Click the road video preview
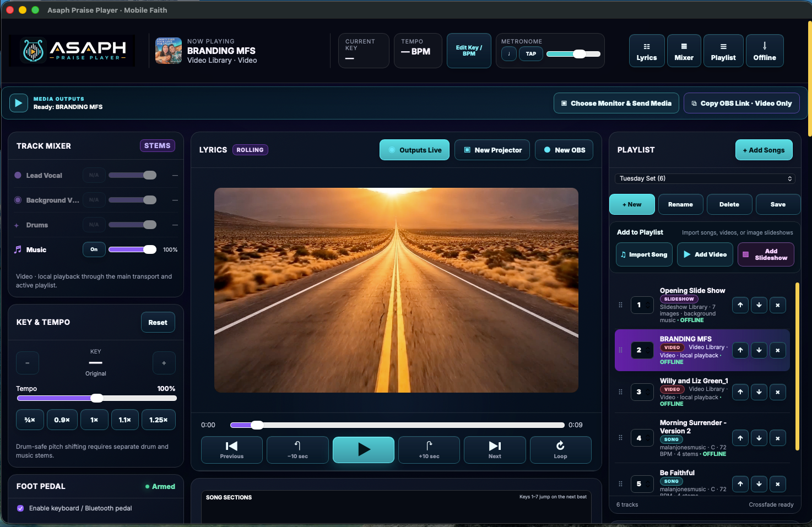The width and height of the screenshot is (812, 527). [396, 290]
